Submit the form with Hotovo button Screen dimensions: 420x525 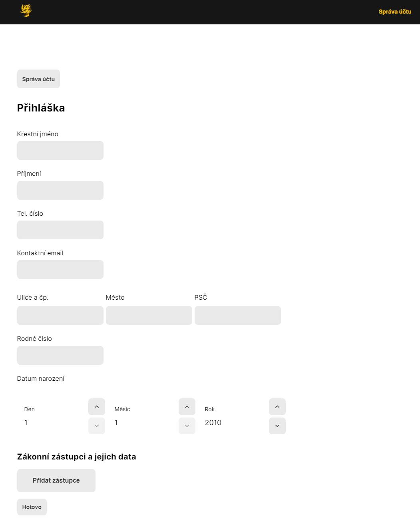point(32,507)
